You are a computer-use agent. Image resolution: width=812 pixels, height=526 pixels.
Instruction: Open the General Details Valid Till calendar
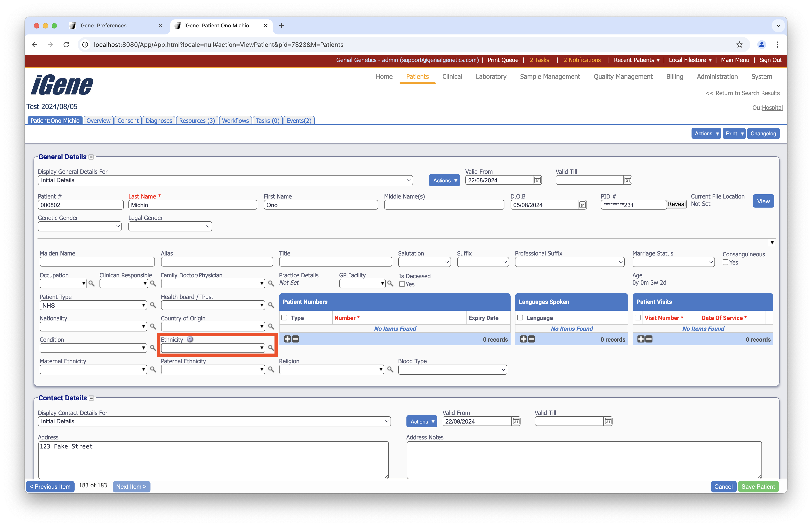(x=627, y=180)
